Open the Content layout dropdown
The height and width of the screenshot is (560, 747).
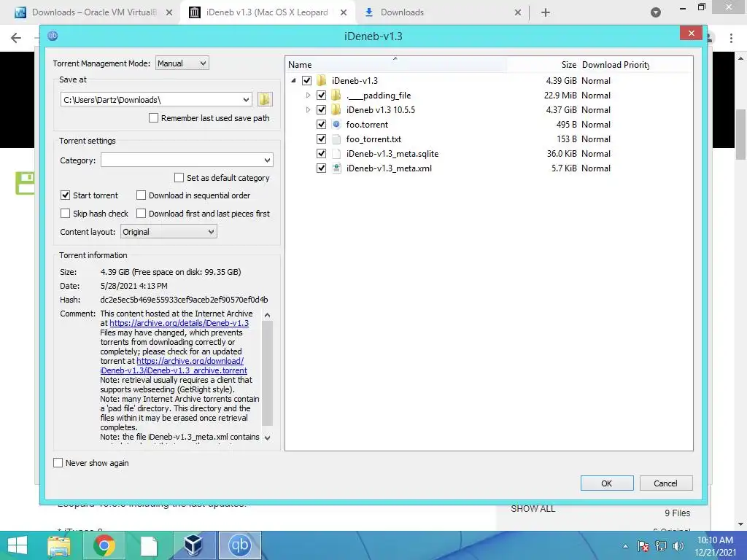(169, 232)
